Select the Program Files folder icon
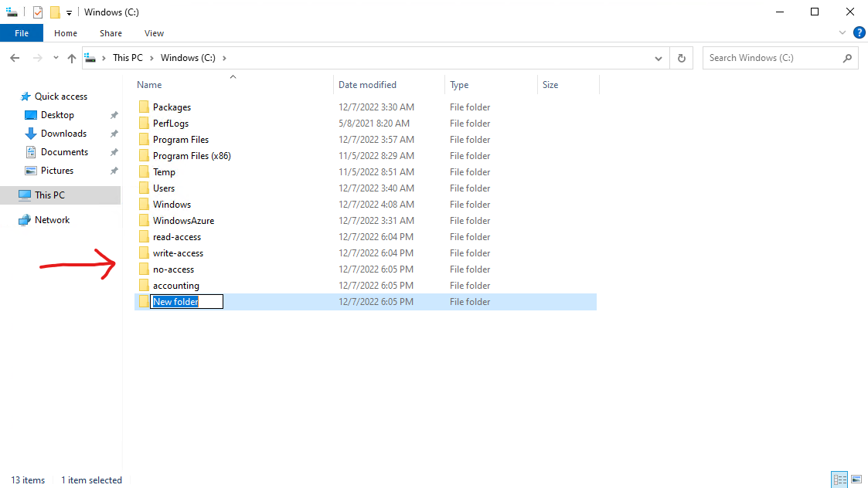This screenshot has height=488, width=868. coord(144,140)
